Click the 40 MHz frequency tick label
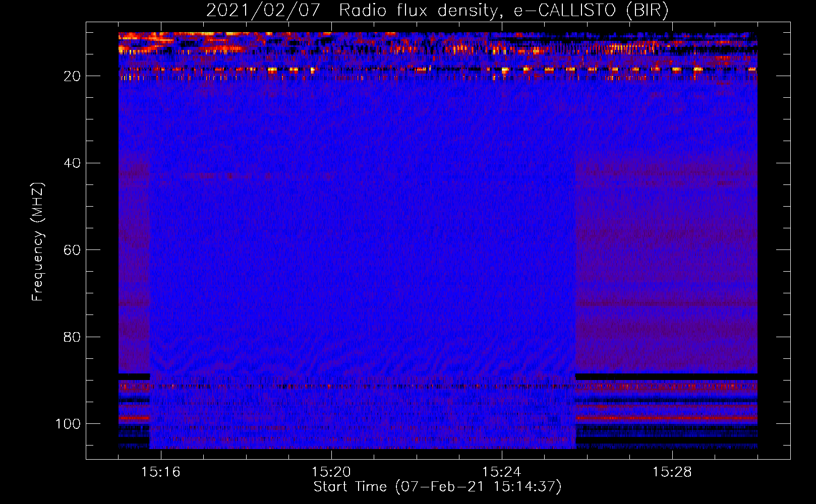 72,163
